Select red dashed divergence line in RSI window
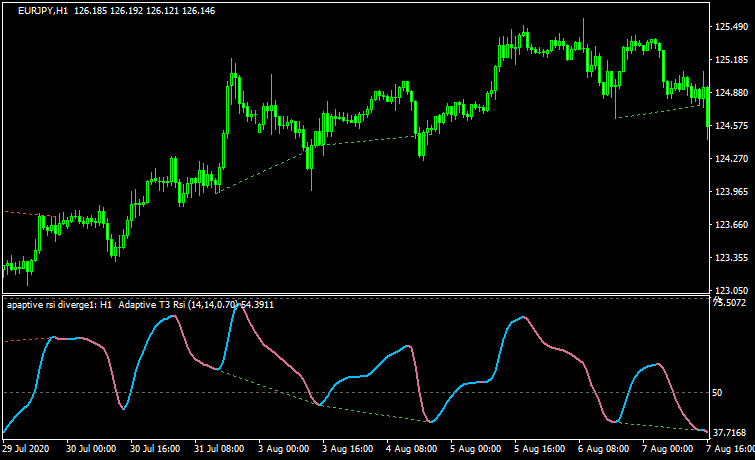Viewport: 755px width, 460px height. tap(22, 340)
